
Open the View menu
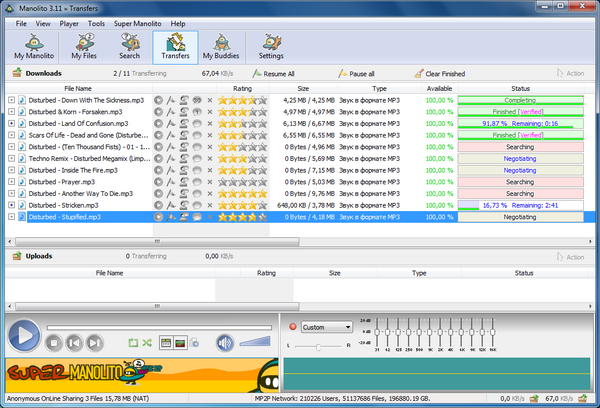tap(43, 24)
